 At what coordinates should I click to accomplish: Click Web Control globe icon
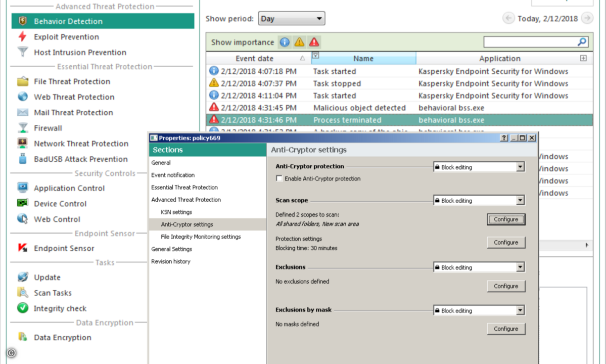[22, 219]
